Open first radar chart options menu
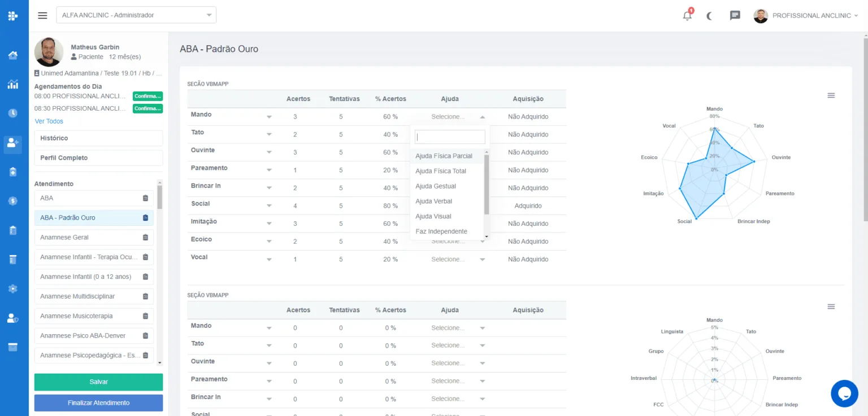868x416 pixels. click(x=831, y=95)
